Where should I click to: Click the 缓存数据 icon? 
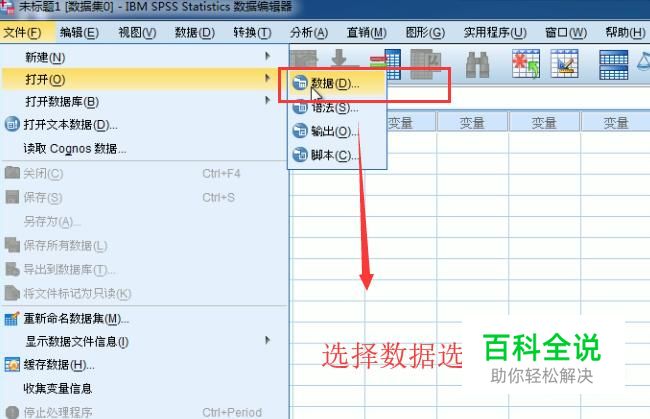(12, 365)
